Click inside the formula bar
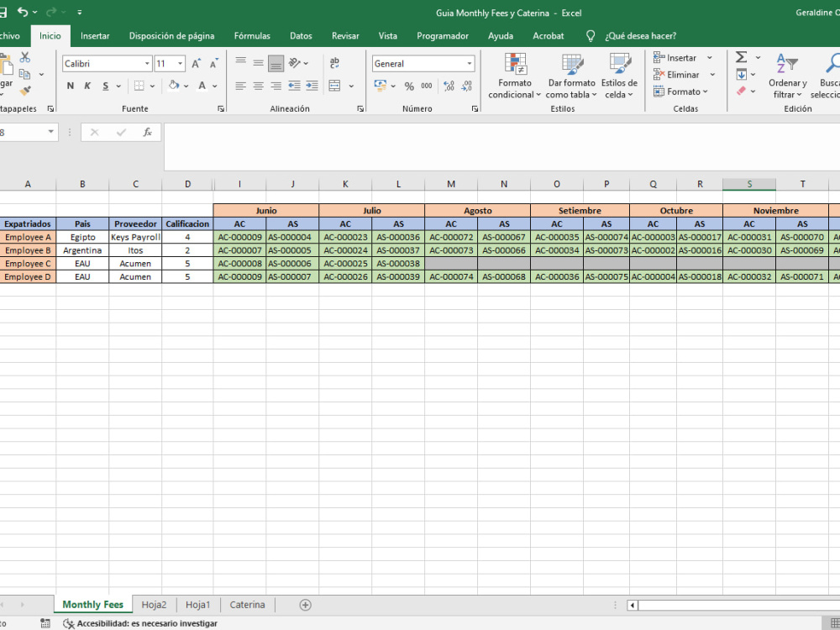The width and height of the screenshot is (840, 630). [x=501, y=147]
